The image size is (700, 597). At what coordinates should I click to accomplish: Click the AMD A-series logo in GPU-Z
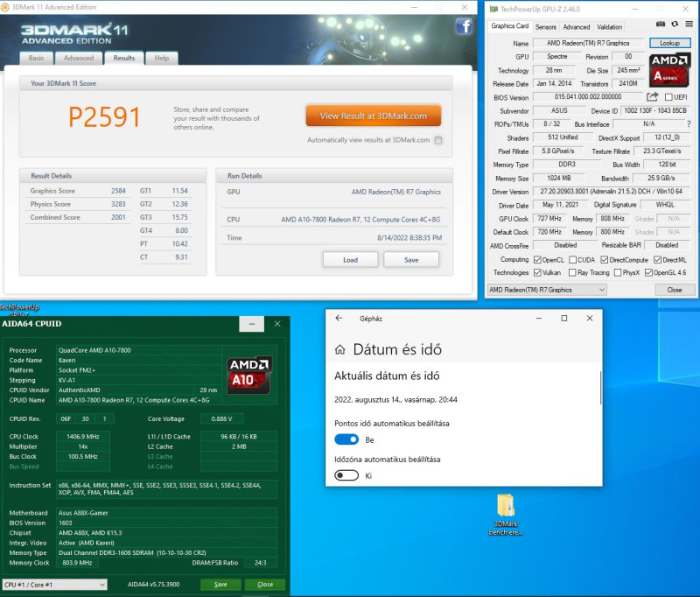669,70
